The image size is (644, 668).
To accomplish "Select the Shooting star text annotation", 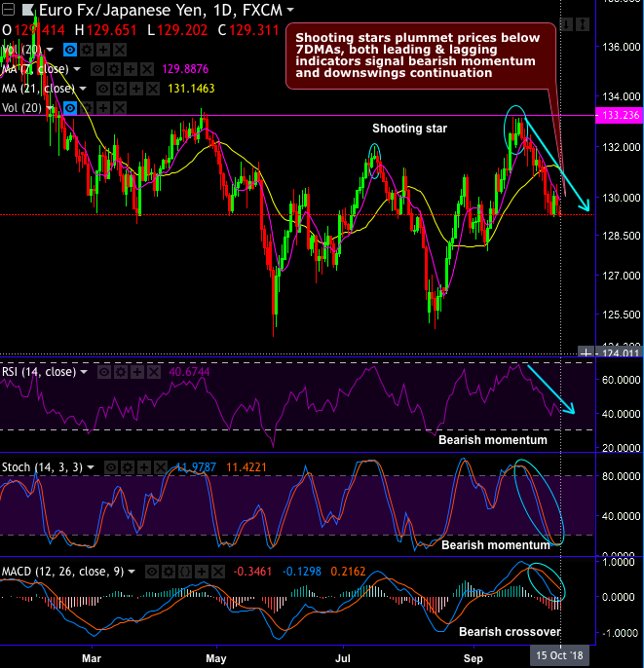I will tap(409, 129).
